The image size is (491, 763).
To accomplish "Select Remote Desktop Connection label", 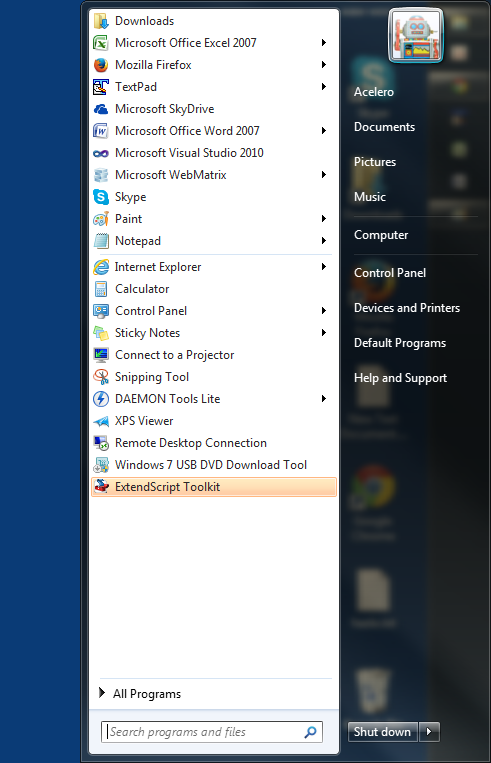I will pos(191,443).
